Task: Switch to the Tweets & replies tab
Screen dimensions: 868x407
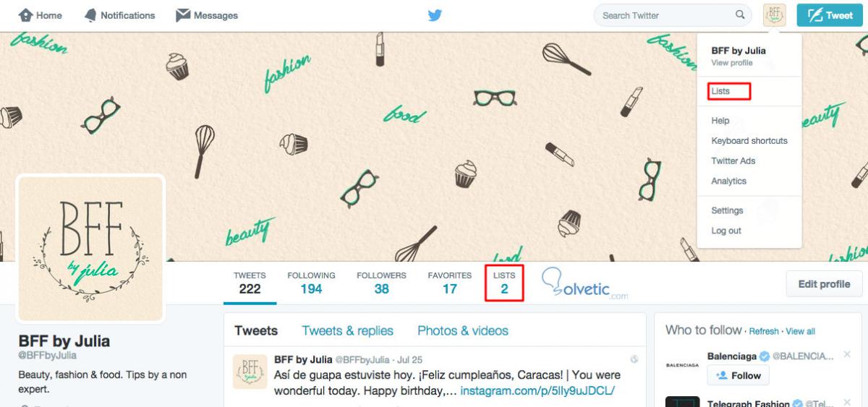Action: point(347,330)
